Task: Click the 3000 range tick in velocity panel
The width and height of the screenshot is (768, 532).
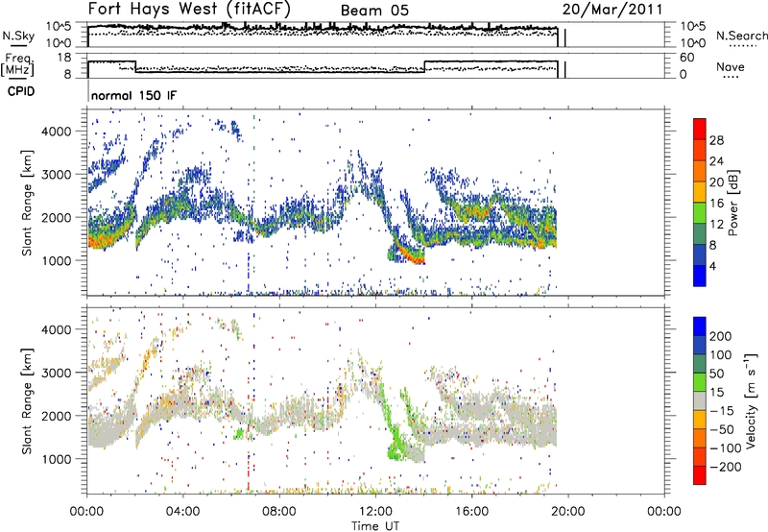Action: (57, 373)
